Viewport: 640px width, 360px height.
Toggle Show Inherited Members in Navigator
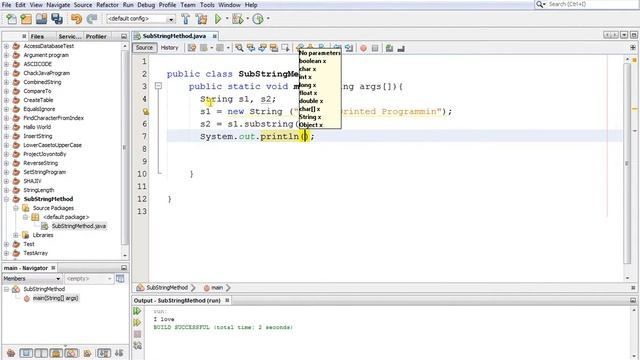click(11, 353)
